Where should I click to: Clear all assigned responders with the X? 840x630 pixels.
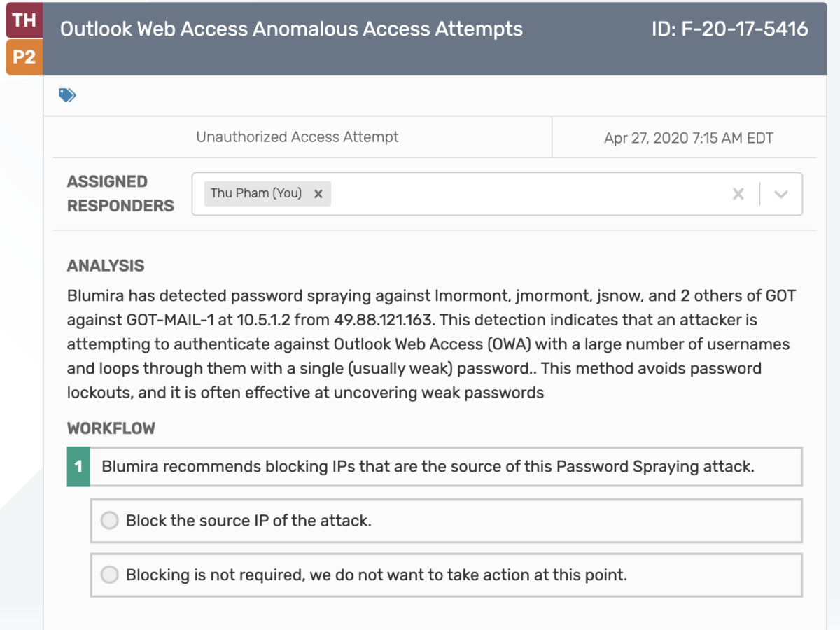click(x=738, y=194)
